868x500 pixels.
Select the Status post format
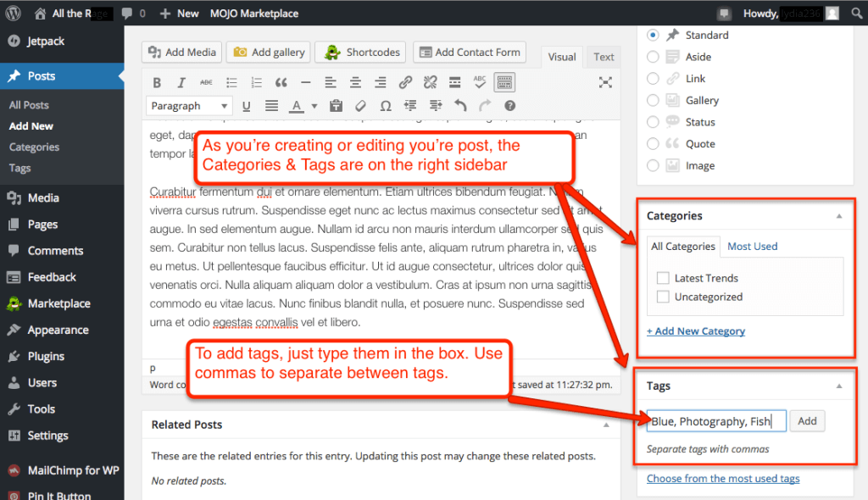[x=654, y=122]
